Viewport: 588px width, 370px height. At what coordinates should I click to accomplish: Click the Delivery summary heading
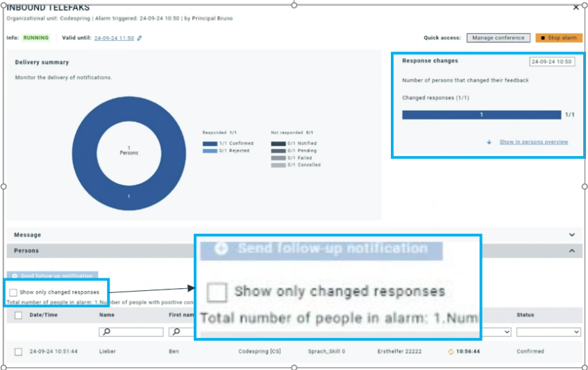(42, 62)
